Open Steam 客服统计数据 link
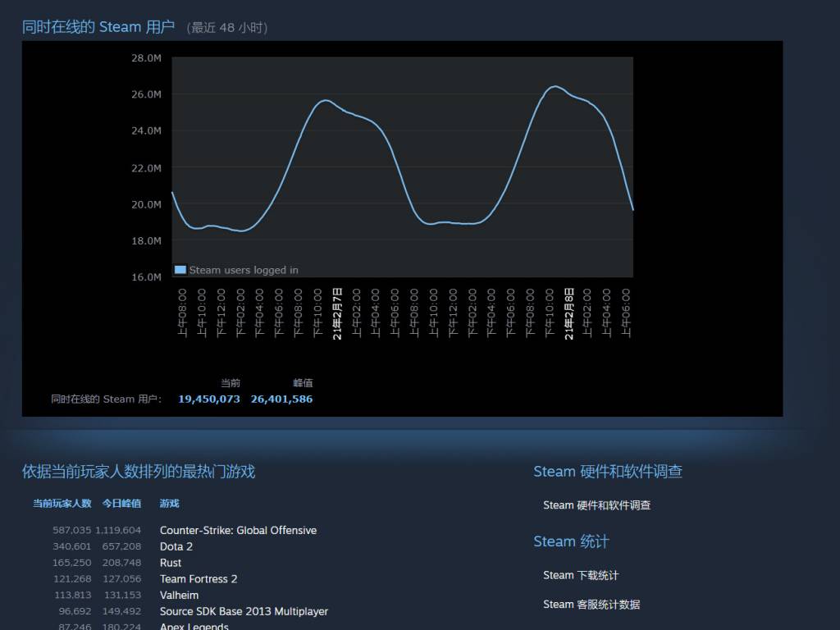The height and width of the screenshot is (630, 840). pyautogui.click(x=591, y=605)
